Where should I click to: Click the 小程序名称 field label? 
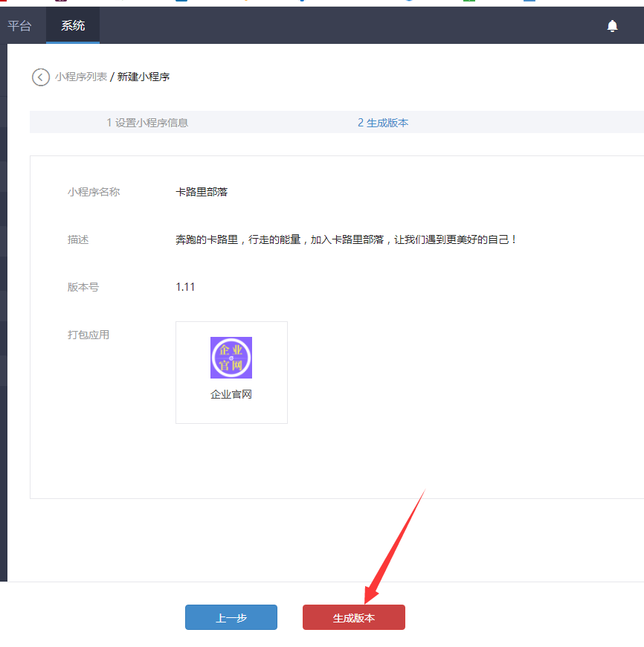pyautogui.click(x=94, y=192)
